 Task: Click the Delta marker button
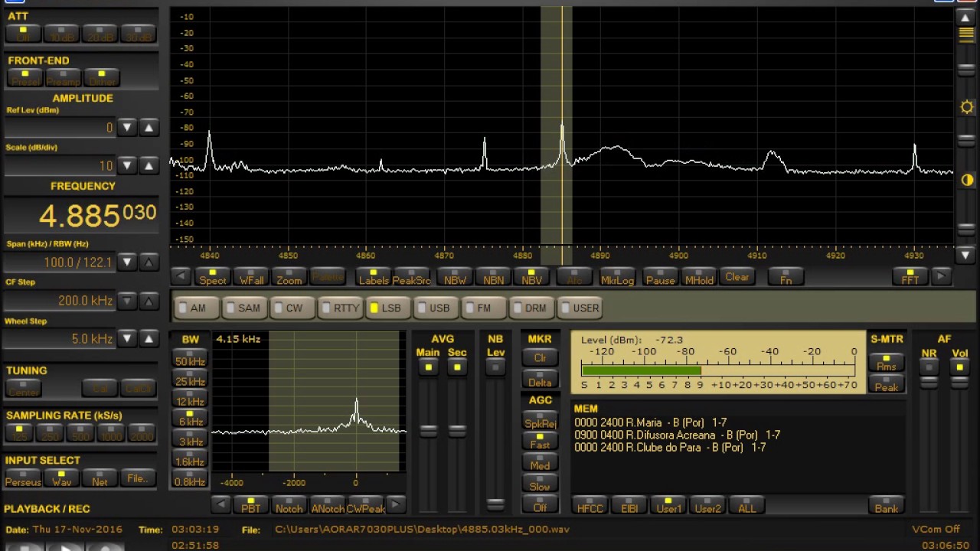[x=541, y=380]
